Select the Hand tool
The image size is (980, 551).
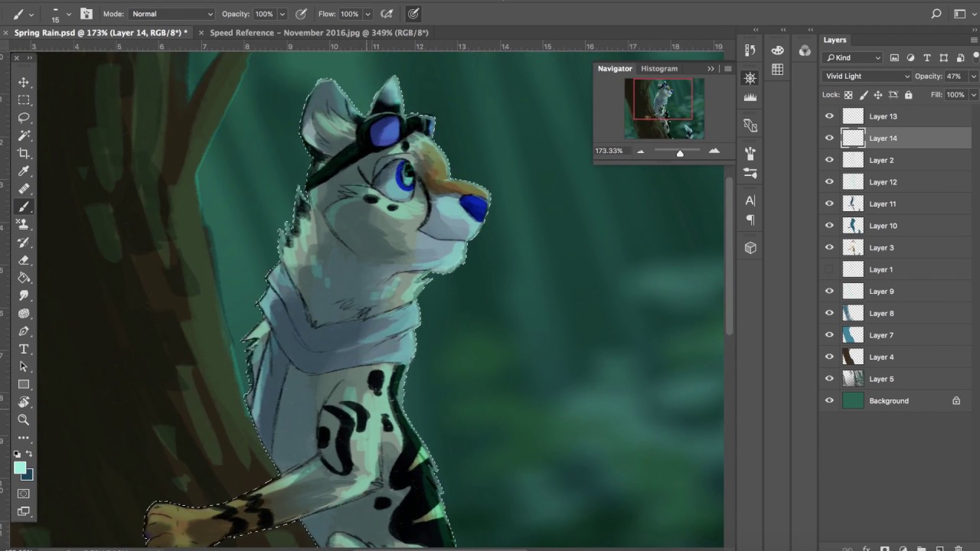click(x=24, y=402)
